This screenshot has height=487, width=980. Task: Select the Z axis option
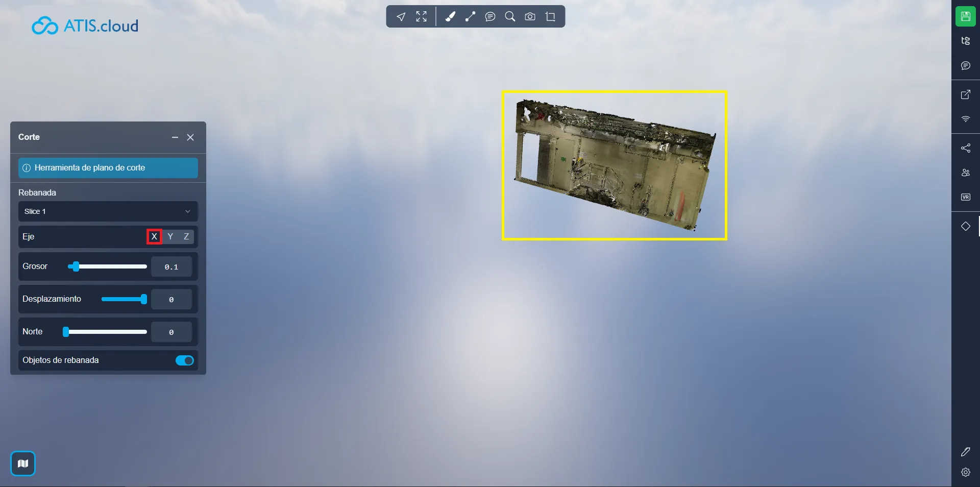point(186,236)
